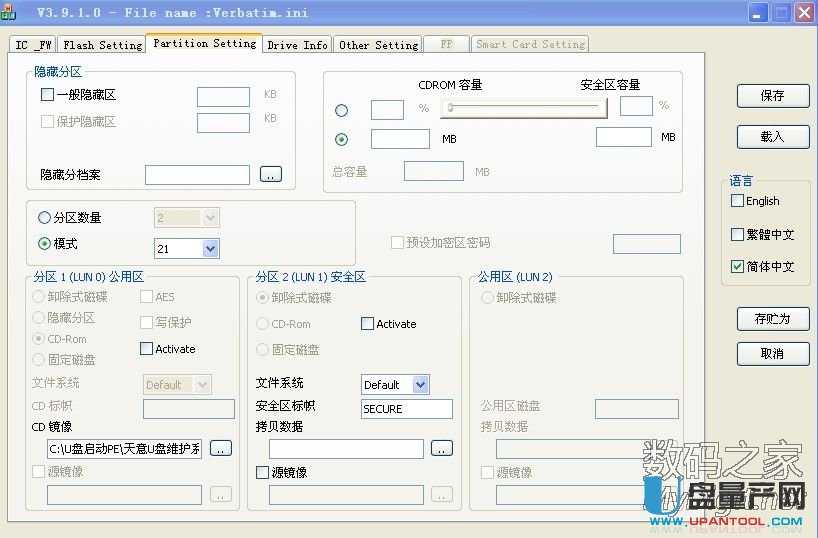This screenshot has width=818, height=538.
Task: Browse for CD image file
Action: tap(221, 448)
